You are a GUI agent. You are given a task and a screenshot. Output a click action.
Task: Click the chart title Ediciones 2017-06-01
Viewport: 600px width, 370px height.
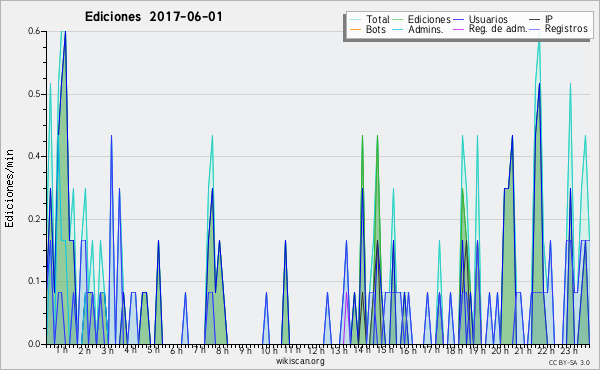[x=153, y=17]
